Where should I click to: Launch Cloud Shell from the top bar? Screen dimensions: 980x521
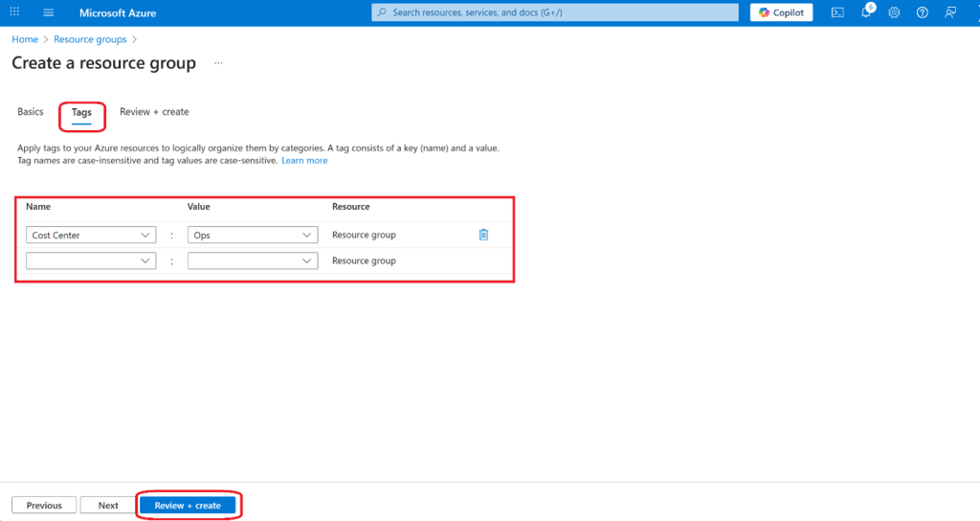pos(837,12)
